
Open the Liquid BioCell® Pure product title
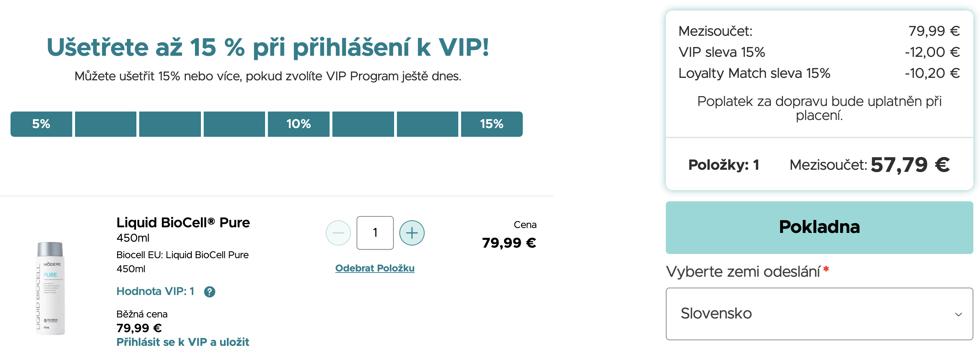[183, 222]
